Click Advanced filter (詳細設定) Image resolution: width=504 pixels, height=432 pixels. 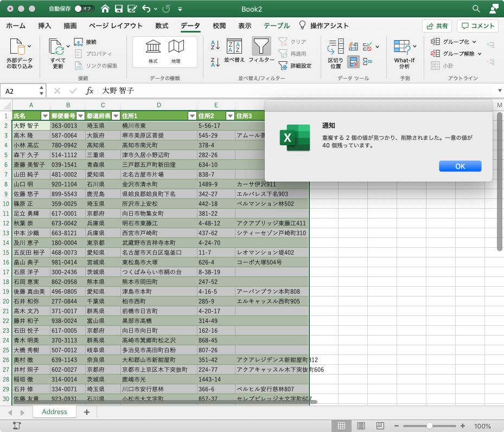coord(295,66)
